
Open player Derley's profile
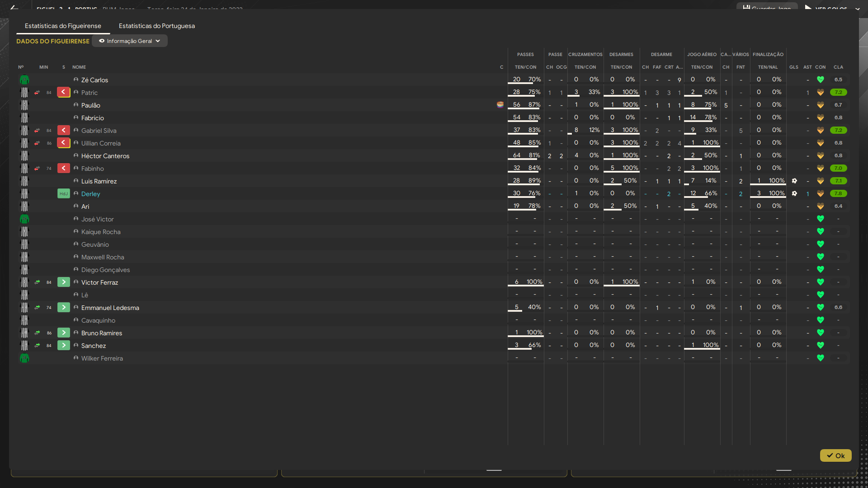pyautogui.click(x=90, y=194)
